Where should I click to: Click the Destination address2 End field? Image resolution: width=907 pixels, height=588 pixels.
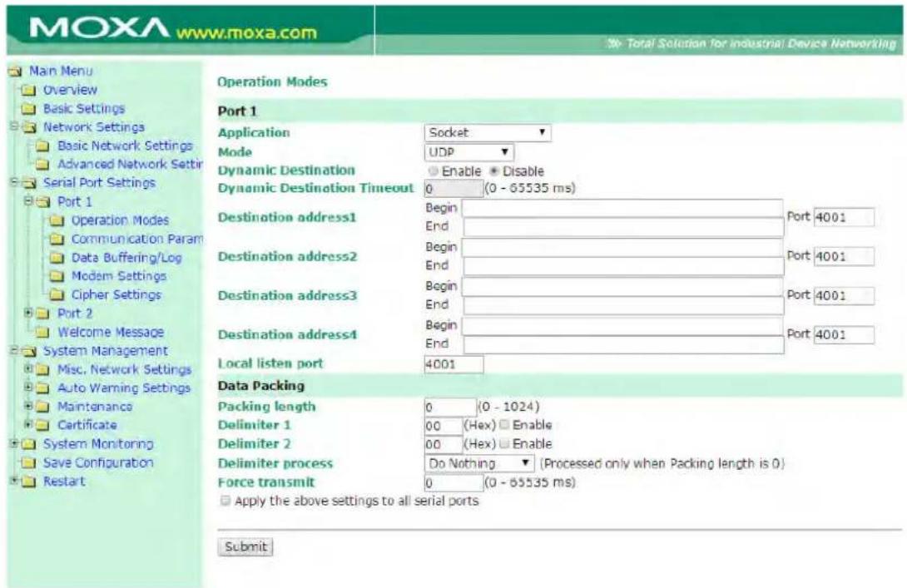624,266
